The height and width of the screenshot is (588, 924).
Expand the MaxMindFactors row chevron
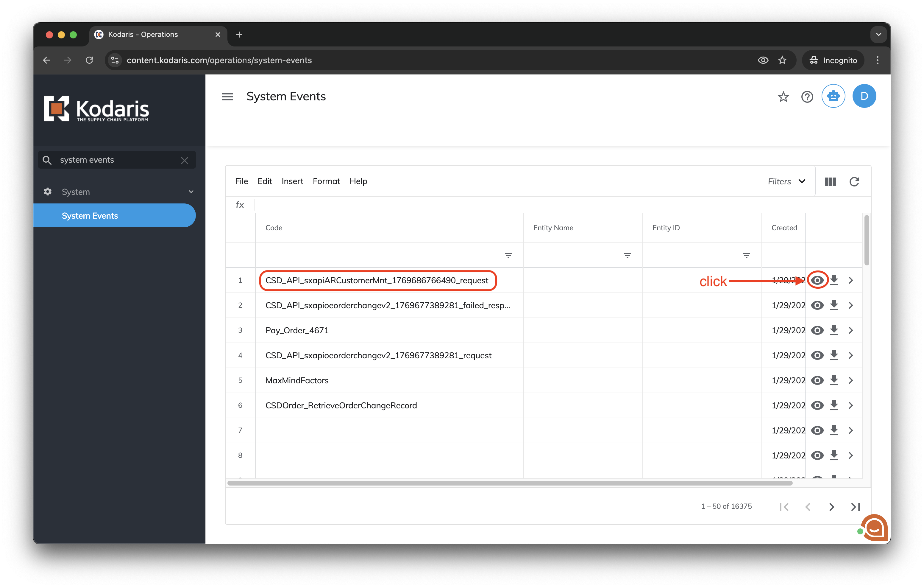tap(851, 380)
